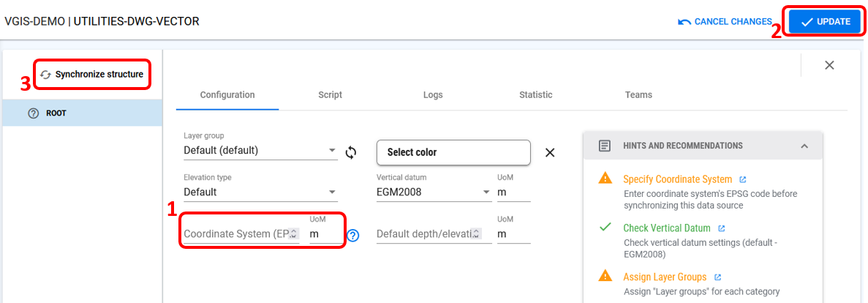Image resolution: width=868 pixels, height=303 pixels.
Task: Click the Default depth/elevation input field
Action: pyautogui.click(x=434, y=234)
